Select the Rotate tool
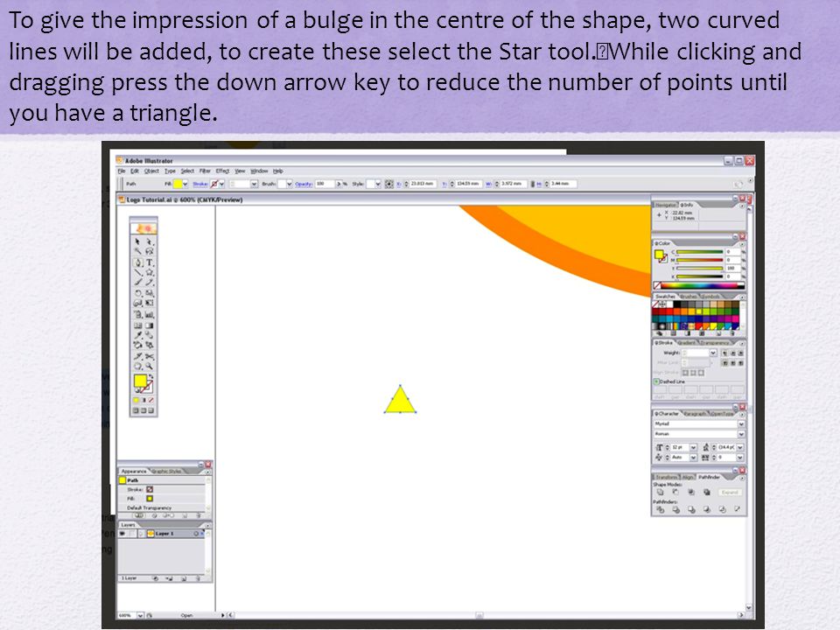The width and height of the screenshot is (840, 630). 137,294
